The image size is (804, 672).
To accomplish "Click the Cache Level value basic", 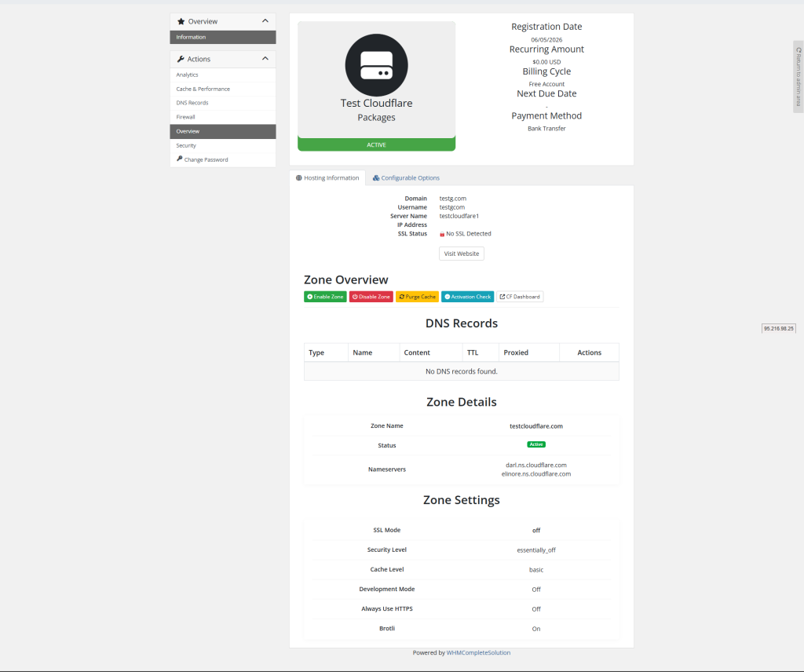I will point(536,569).
